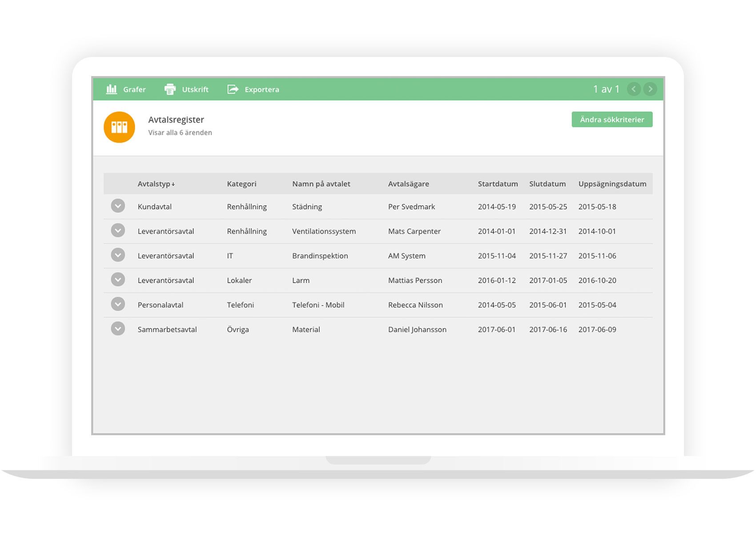Sort by Uppsägningsdatum column header
The height and width of the screenshot is (534, 756).
click(x=612, y=184)
